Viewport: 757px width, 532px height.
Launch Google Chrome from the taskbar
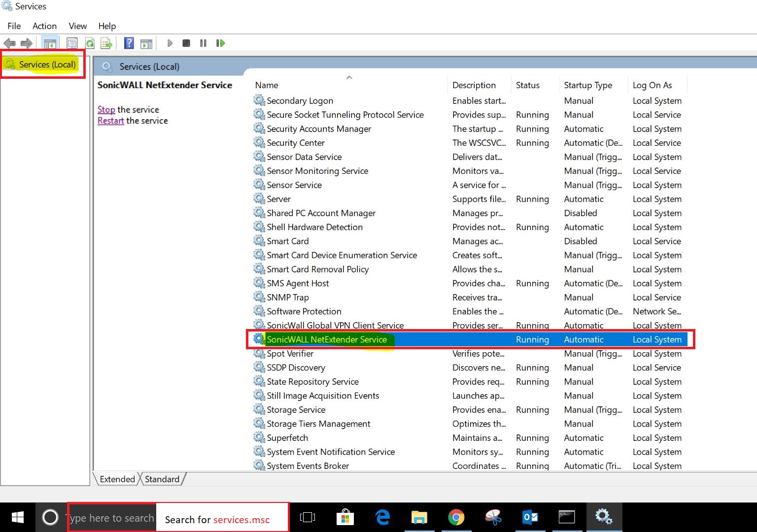[456, 517]
